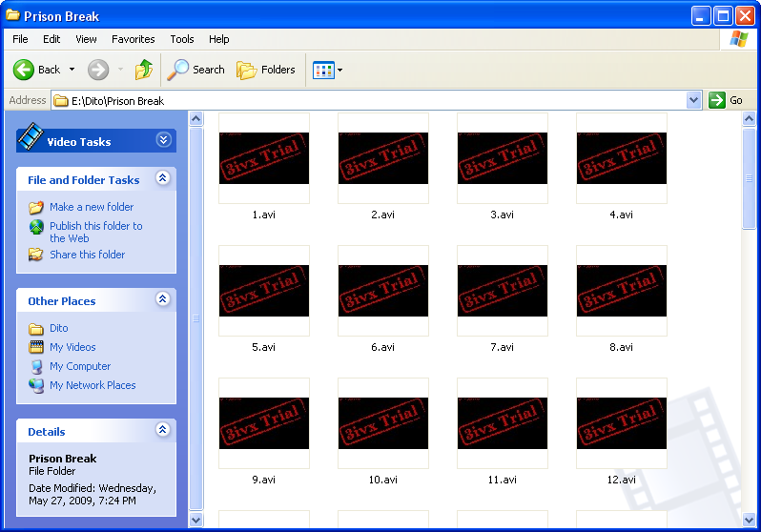761x532 pixels.
Task: Click the 12.avi file name label
Action: click(621, 480)
